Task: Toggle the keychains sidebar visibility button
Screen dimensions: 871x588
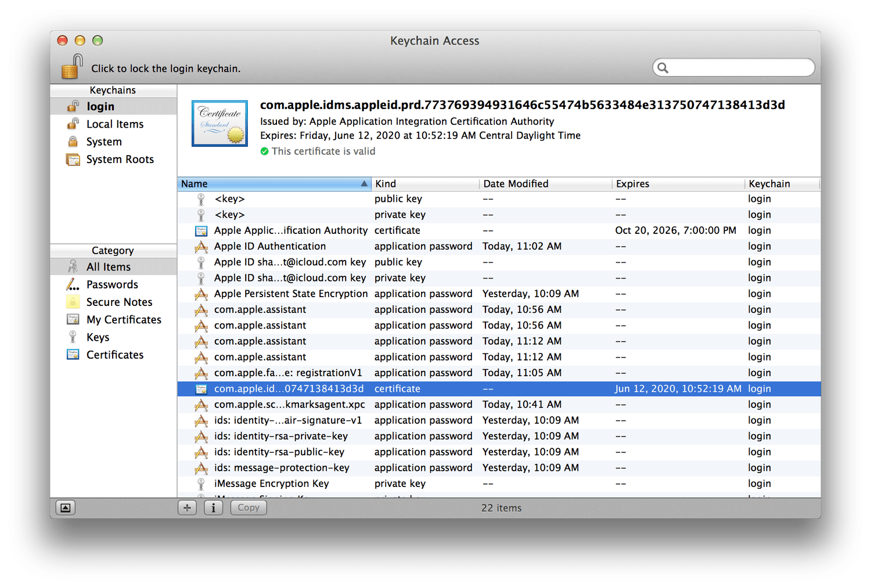Action: coord(66,508)
